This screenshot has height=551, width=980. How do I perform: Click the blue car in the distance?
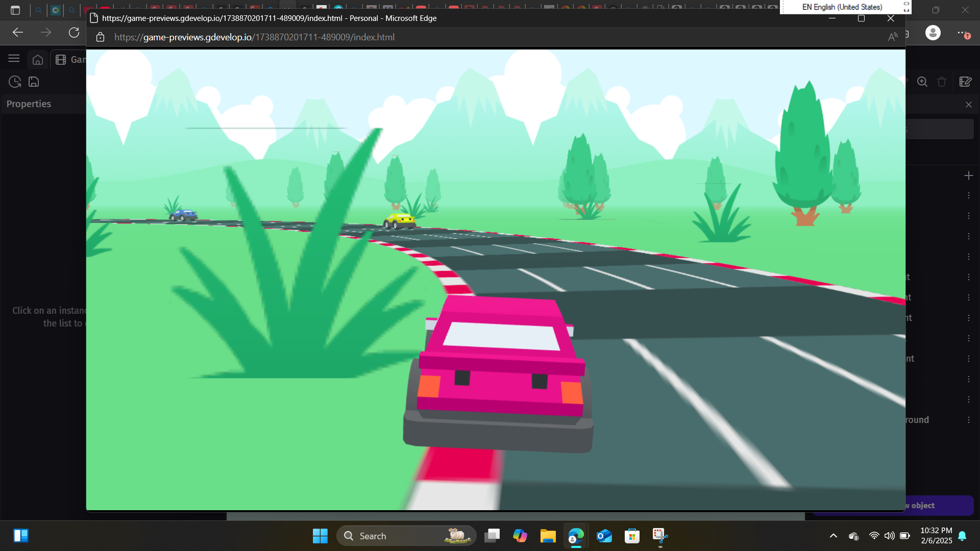click(183, 215)
